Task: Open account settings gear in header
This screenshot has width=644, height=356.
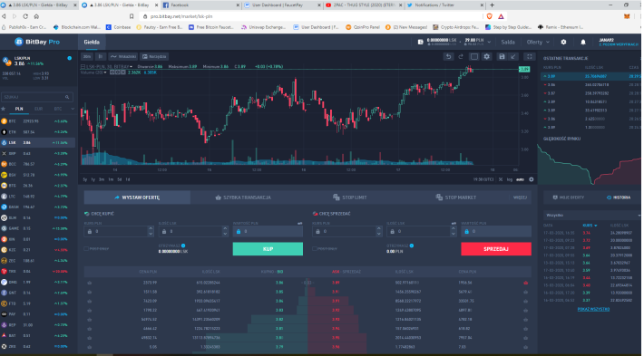Action: (x=563, y=42)
